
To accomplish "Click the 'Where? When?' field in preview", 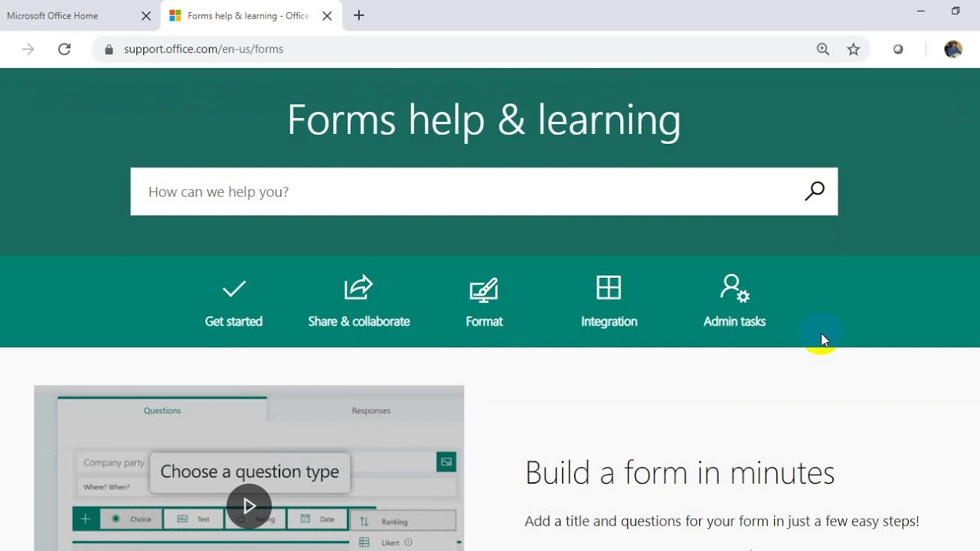I will [106, 487].
